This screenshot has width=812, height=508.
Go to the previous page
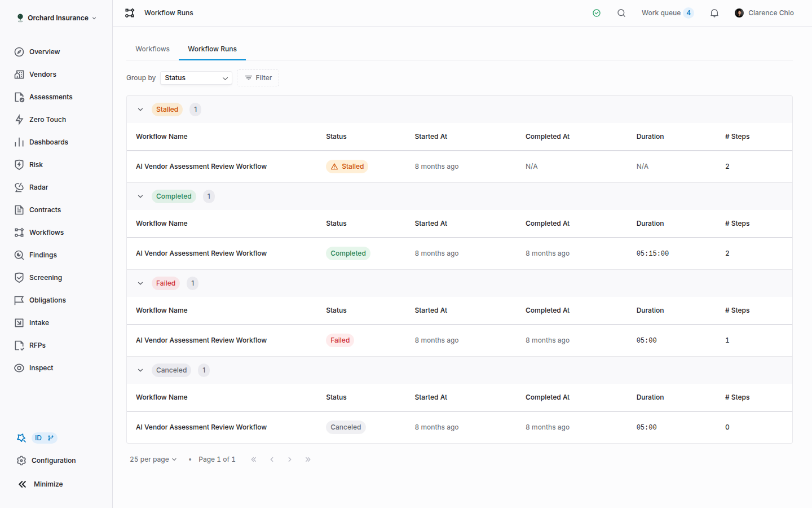click(272, 459)
